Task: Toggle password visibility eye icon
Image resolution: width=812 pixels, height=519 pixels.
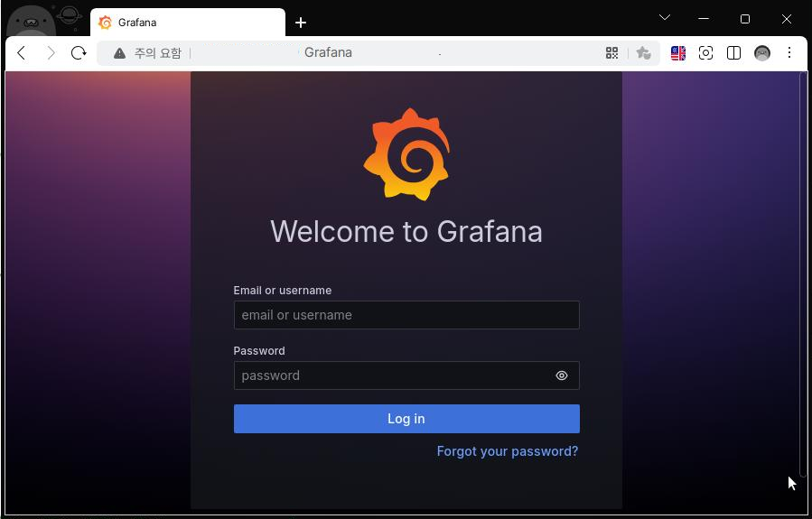Action: pyautogui.click(x=562, y=375)
